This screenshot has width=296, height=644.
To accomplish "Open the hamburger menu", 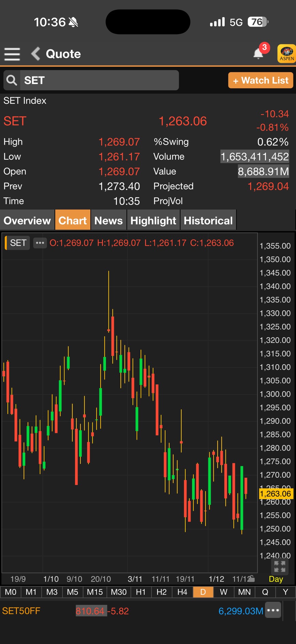I will pyautogui.click(x=12, y=54).
